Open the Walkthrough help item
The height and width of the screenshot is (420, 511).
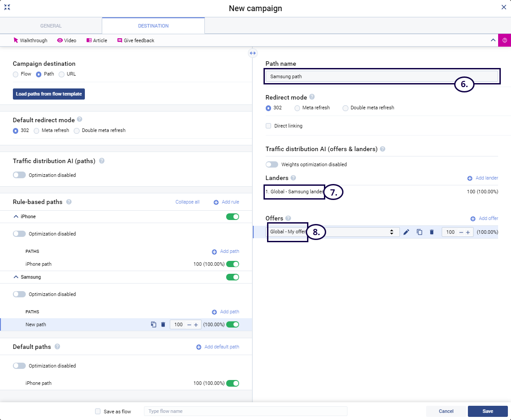click(x=30, y=40)
